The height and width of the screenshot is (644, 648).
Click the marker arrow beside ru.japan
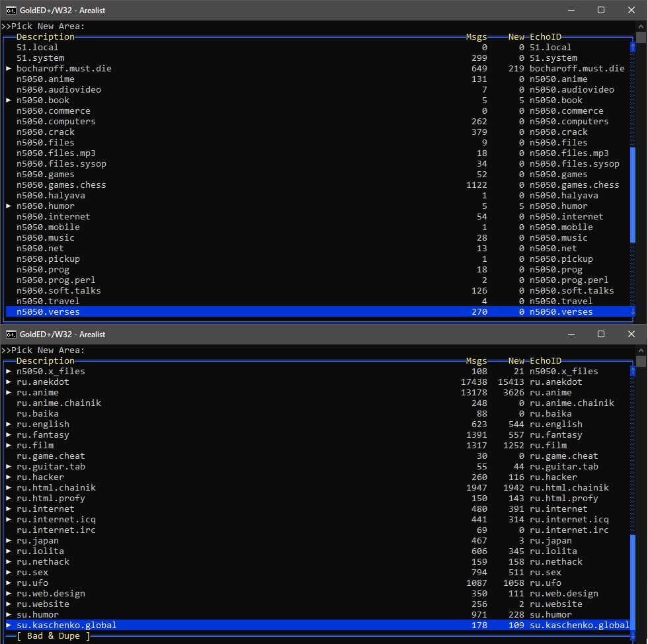coord(8,541)
